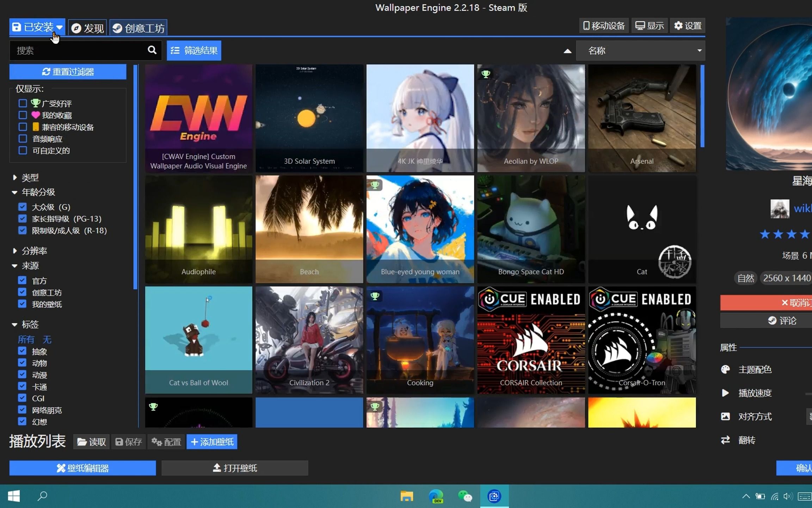Launch Edge Dev from taskbar
812x508 pixels.
point(436,496)
